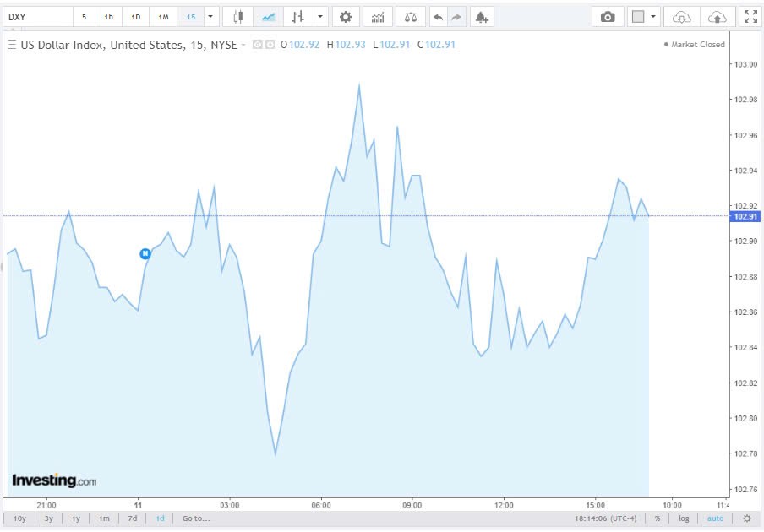Click the Go to... button
The height and width of the screenshot is (532, 764).
(x=195, y=518)
